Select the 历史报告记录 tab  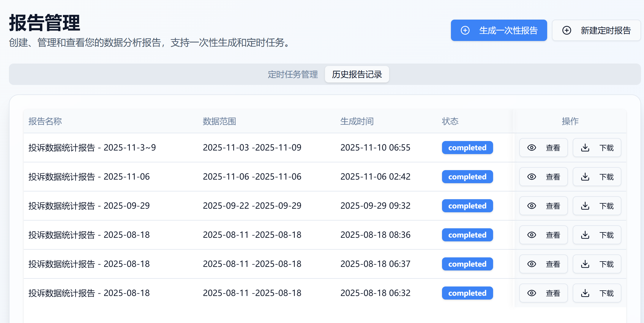tap(357, 74)
